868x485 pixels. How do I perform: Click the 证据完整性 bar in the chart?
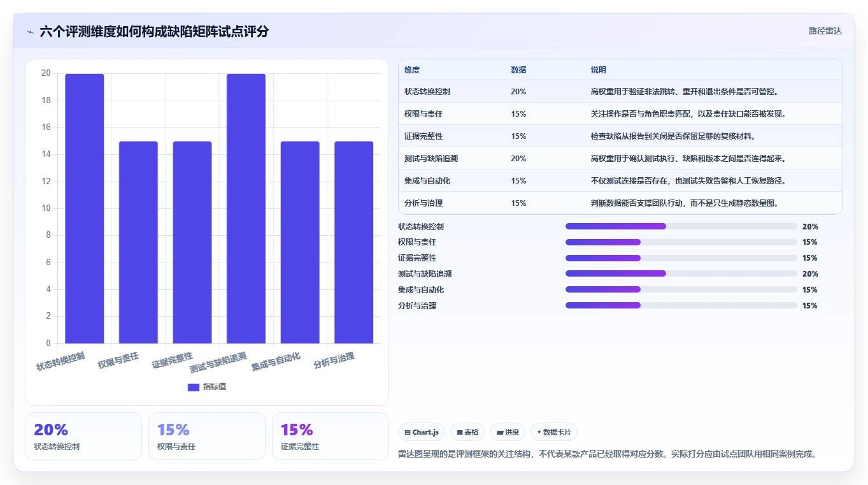(192, 242)
